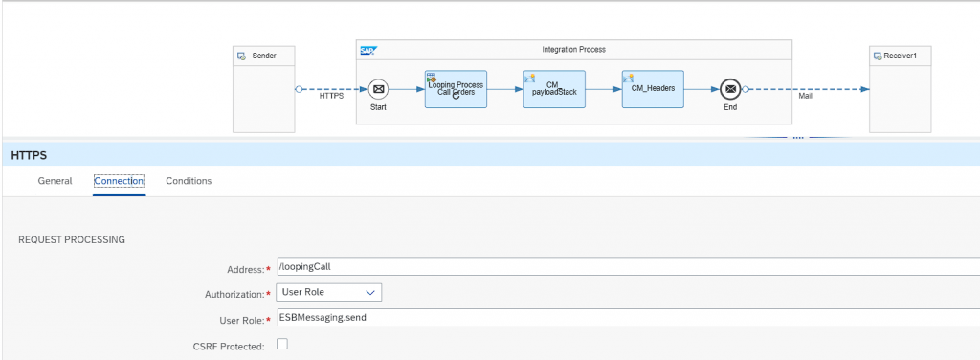The image size is (980, 360).
Task: Open the Authorization dropdown
Action: [x=329, y=292]
